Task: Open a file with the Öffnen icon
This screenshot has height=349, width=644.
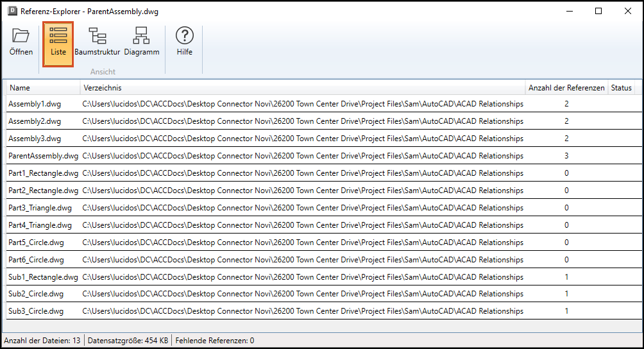Action: (21, 43)
